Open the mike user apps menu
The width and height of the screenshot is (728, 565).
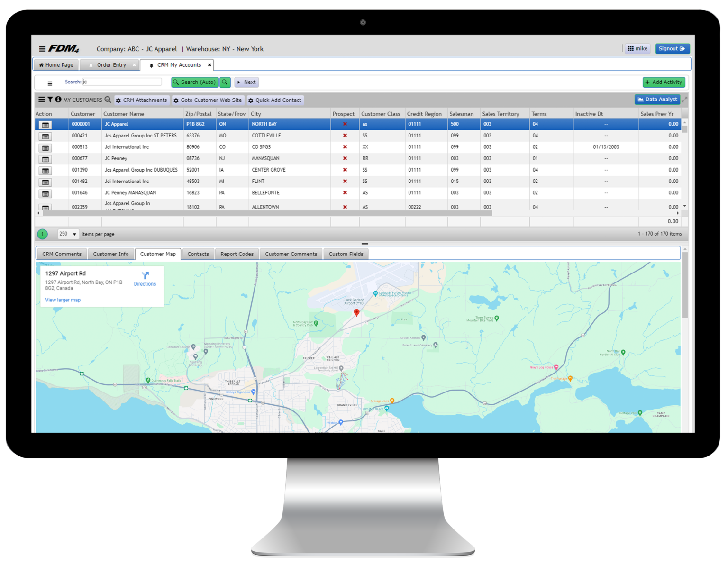point(637,49)
